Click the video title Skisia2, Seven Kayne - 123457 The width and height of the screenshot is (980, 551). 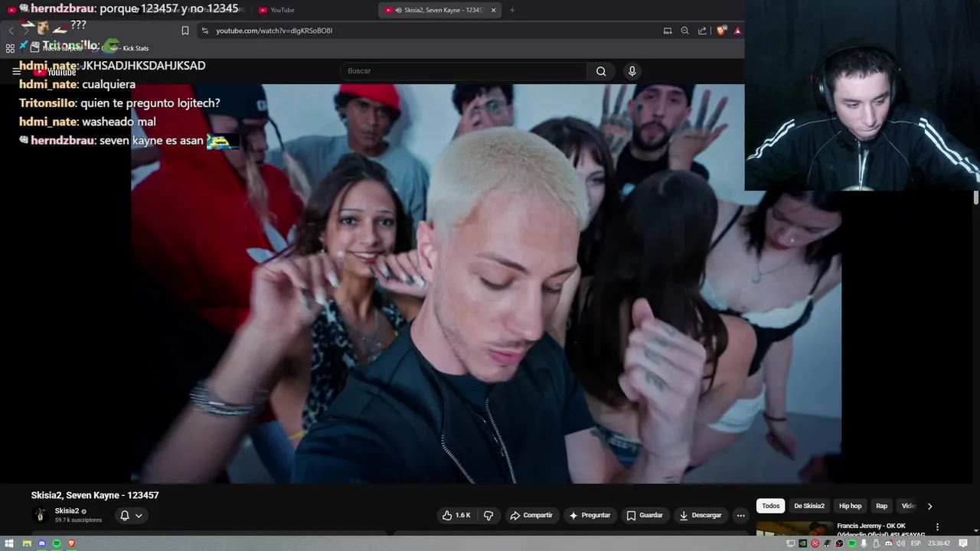pos(95,495)
